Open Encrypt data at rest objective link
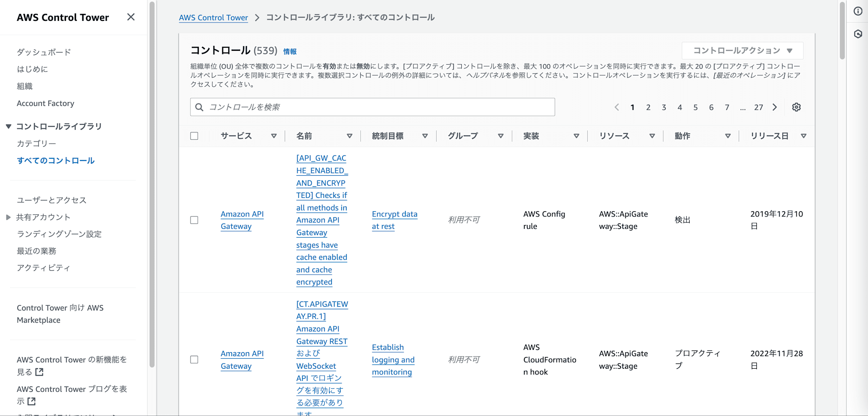Screen dimensions: 868x416 [x=395, y=220]
